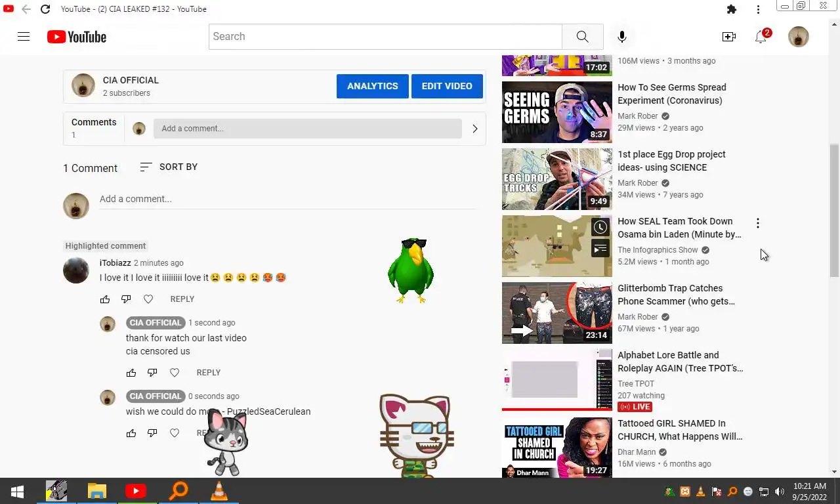The width and height of the screenshot is (840, 504).
Task: Open VLC media player from taskbar
Action: (x=219, y=492)
